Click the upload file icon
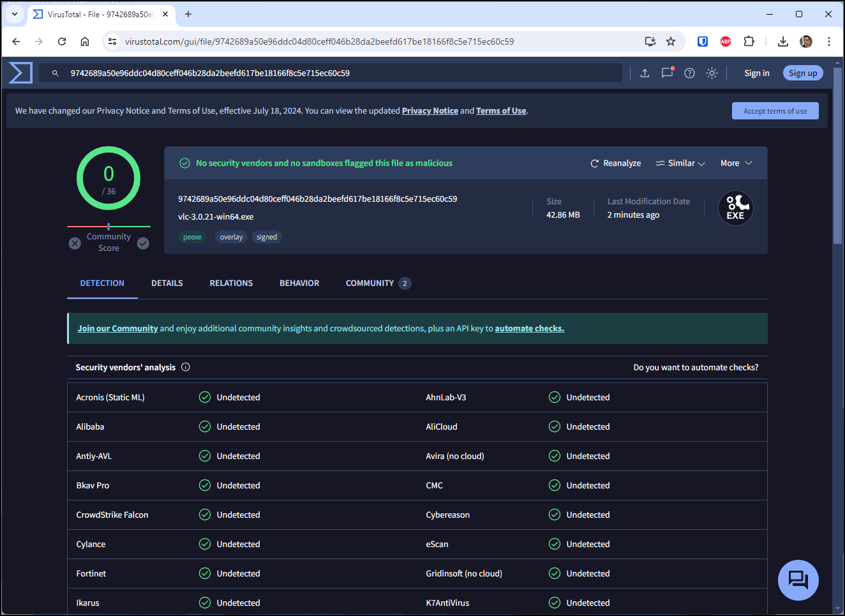Viewport: 845px width, 616px height. 645,73
